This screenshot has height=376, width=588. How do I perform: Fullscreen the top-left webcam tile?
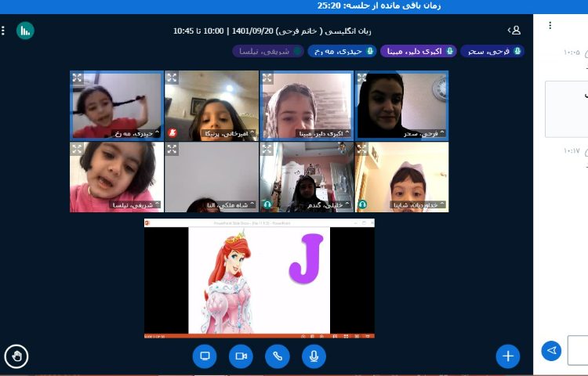tap(77, 78)
